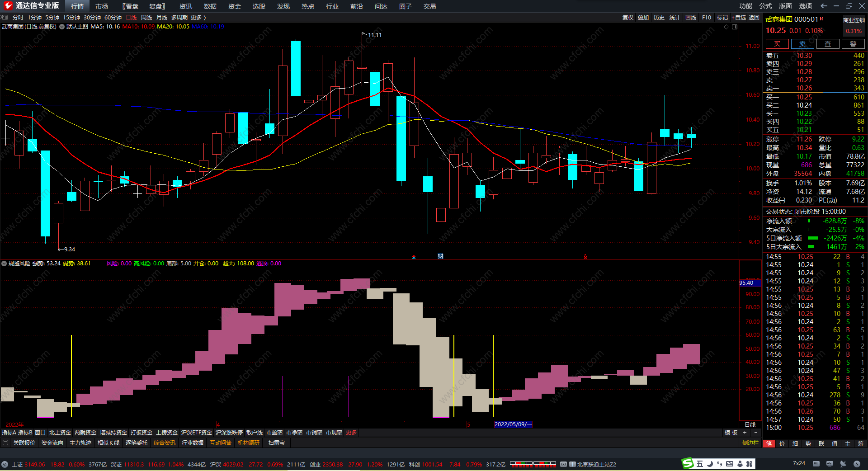Open the 选股 stock picker tab
This screenshot has height=471, width=868.
[259, 6]
